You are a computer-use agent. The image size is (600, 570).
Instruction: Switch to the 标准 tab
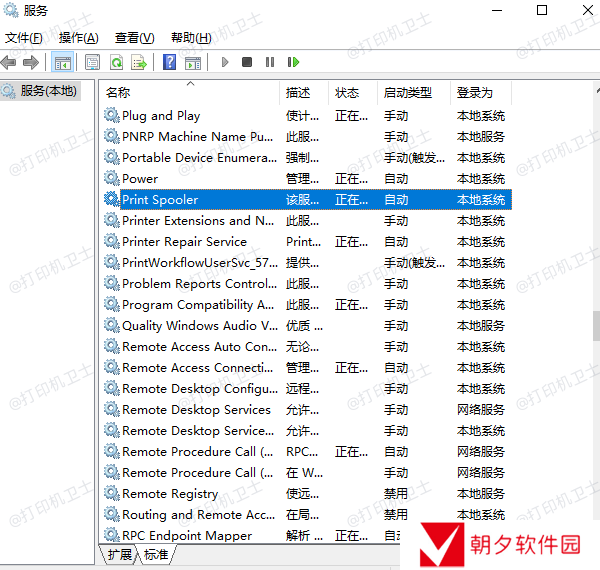(156, 554)
